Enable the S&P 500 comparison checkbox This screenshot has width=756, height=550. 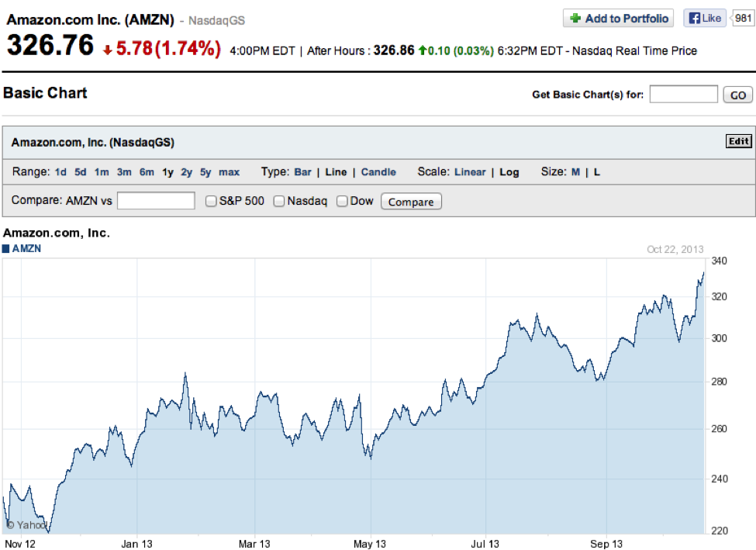pyautogui.click(x=211, y=201)
